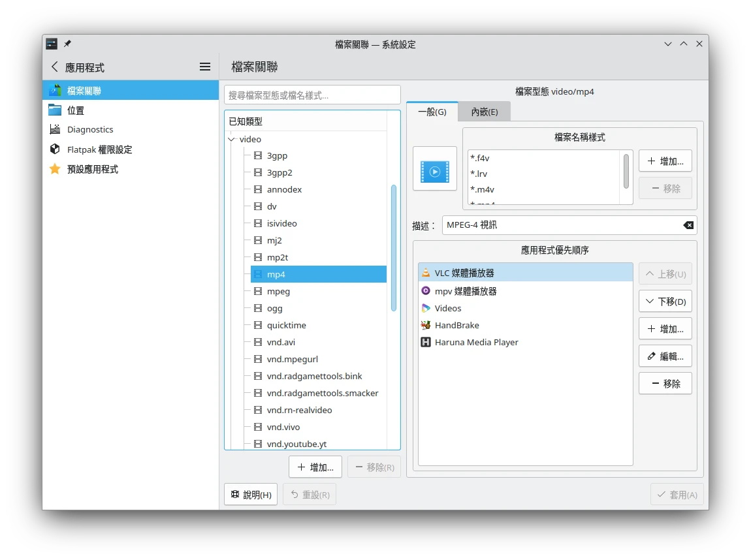Open 預設應用程式 star item in sidebar
The height and width of the screenshot is (560, 751).
pyautogui.click(x=92, y=169)
